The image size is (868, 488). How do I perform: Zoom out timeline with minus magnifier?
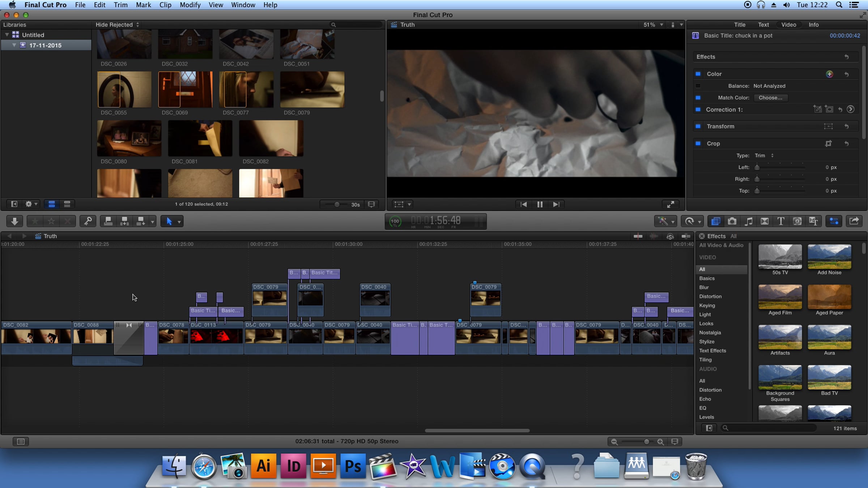click(x=614, y=442)
